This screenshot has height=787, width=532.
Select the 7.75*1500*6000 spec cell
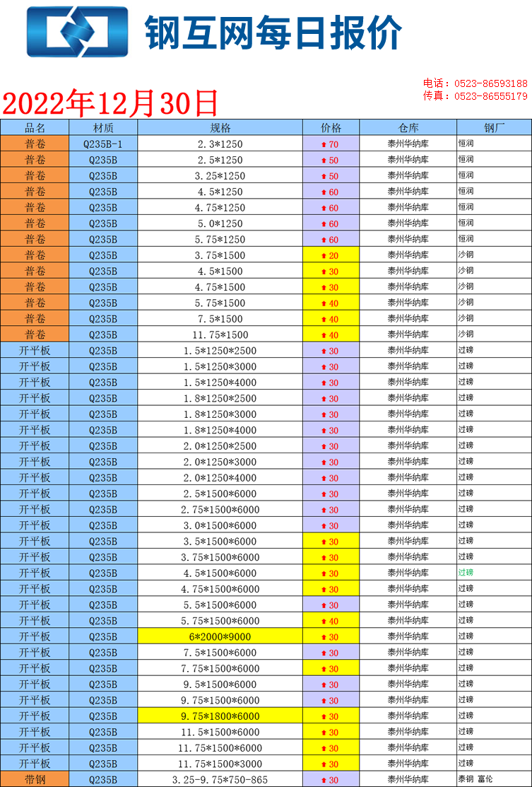220,668
